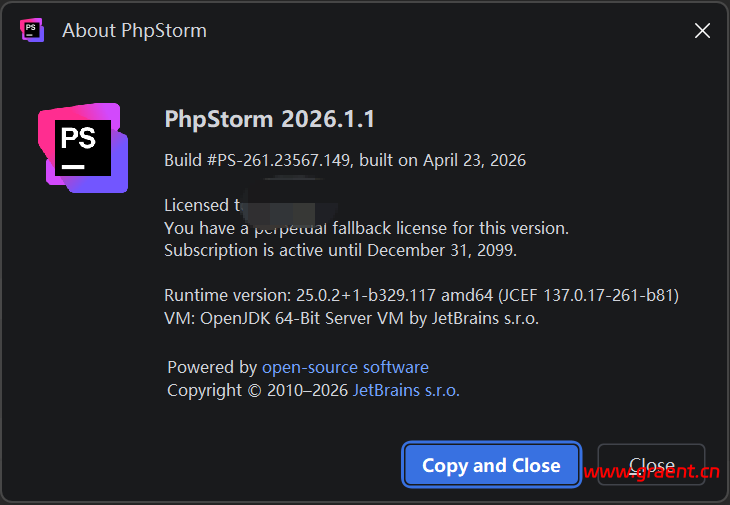
Task: Click the www.graent.cn watermark text
Action: 652,474
